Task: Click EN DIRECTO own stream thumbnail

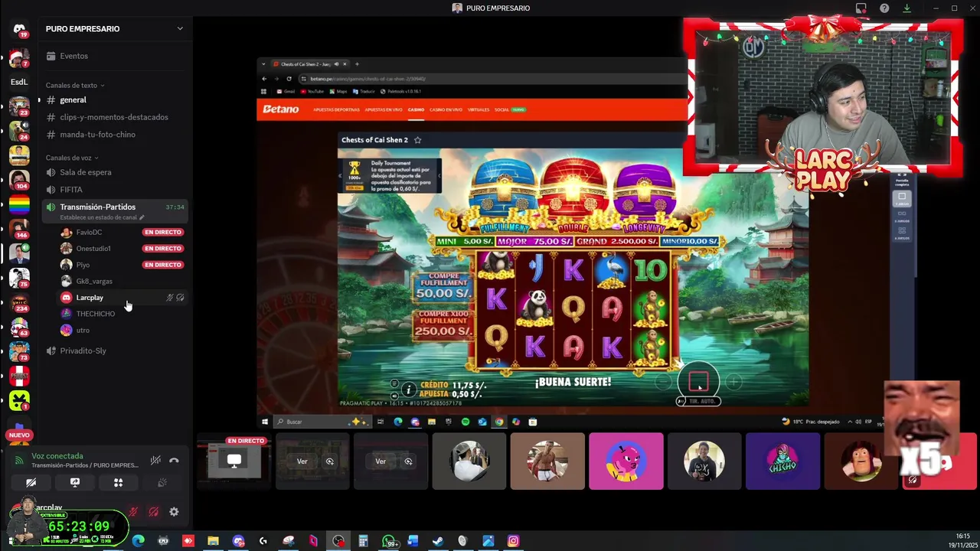Action: pyautogui.click(x=234, y=461)
